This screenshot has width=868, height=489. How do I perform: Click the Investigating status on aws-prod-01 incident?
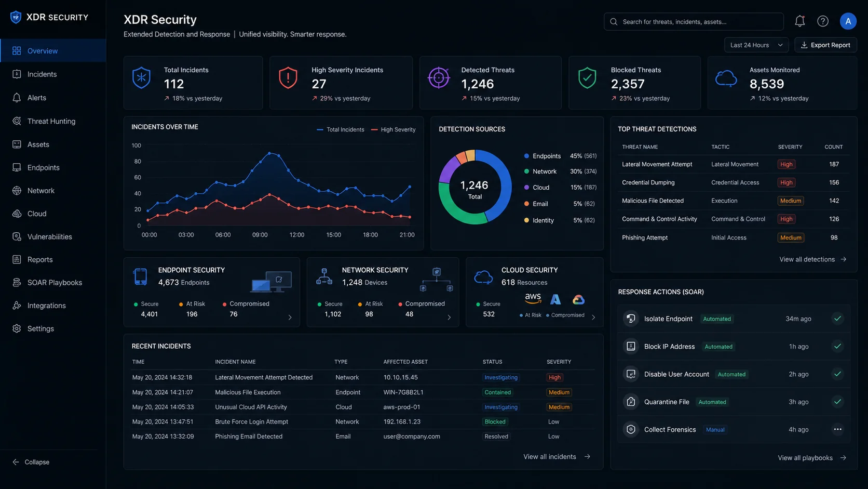pos(501,407)
